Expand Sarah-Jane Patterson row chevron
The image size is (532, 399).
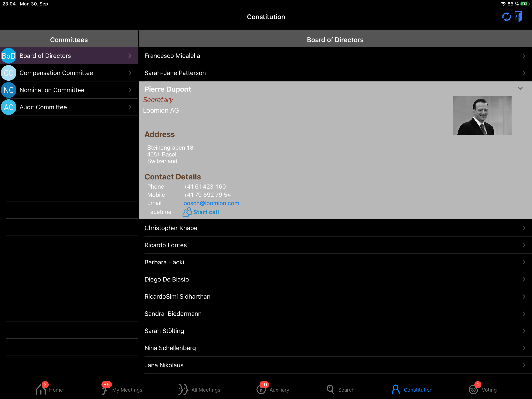[524, 73]
